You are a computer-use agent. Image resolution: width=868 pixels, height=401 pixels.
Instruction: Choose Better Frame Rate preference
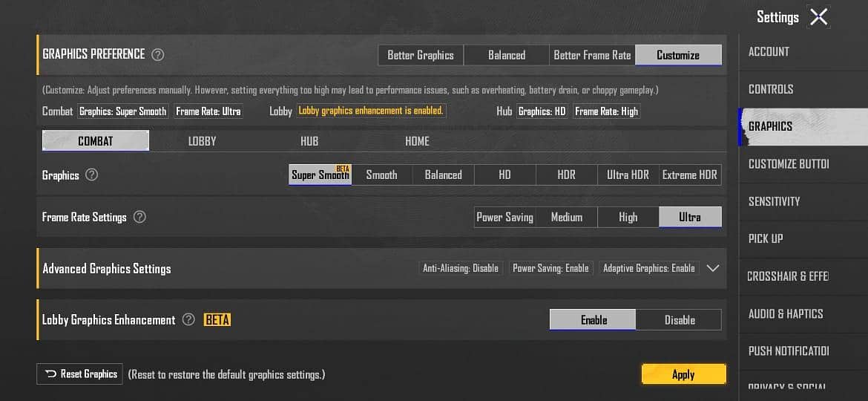(592, 55)
